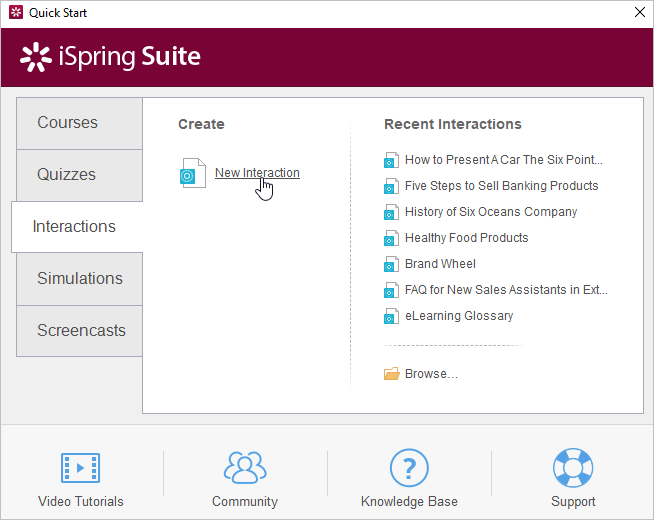Click the Browse… link text

(431, 374)
